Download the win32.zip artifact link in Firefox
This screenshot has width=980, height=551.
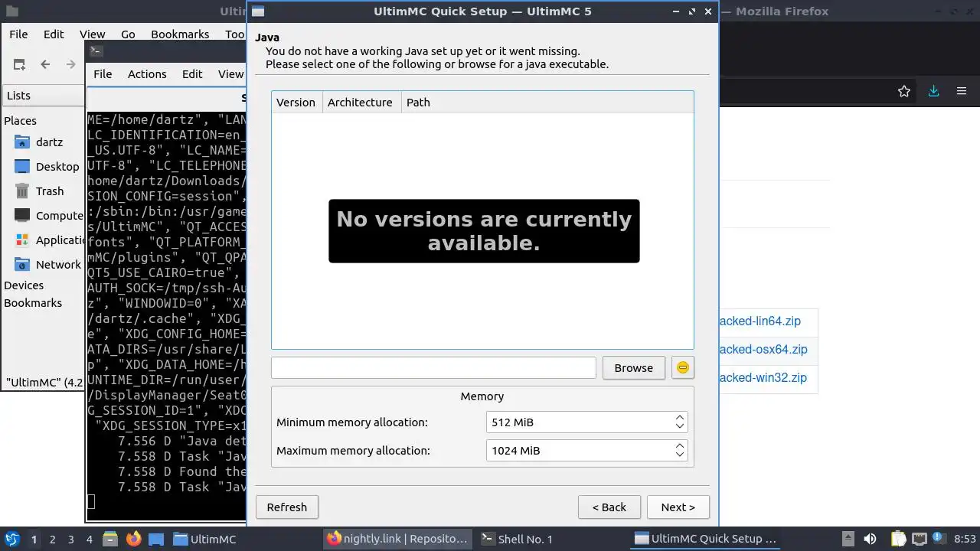coord(763,378)
